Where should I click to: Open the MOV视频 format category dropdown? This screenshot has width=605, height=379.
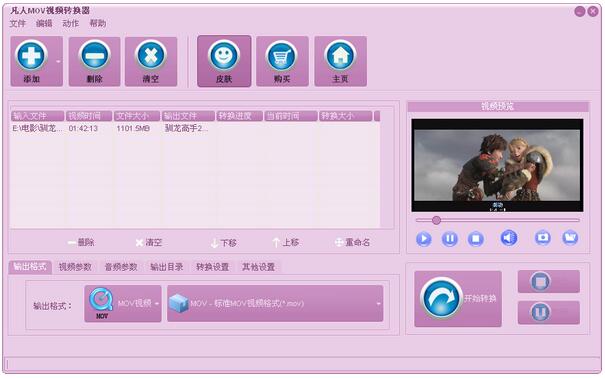(123, 304)
